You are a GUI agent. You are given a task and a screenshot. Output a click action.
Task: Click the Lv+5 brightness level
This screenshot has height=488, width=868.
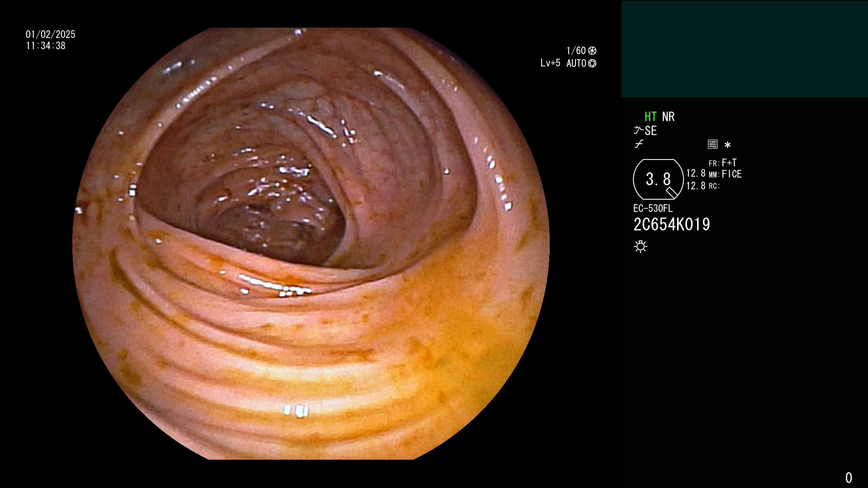click(x=550, y=63)
